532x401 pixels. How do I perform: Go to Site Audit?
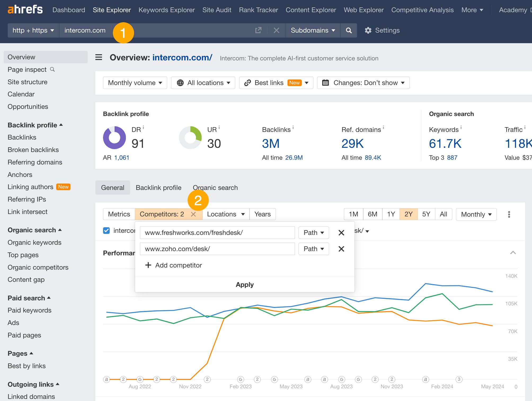pos(217,10)
